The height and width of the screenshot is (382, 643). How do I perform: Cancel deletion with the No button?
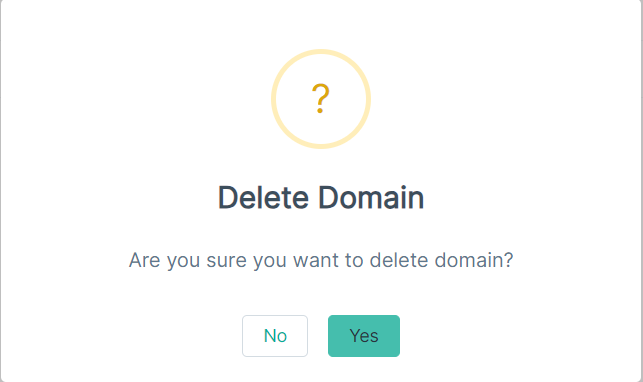(x=275, y=336)
